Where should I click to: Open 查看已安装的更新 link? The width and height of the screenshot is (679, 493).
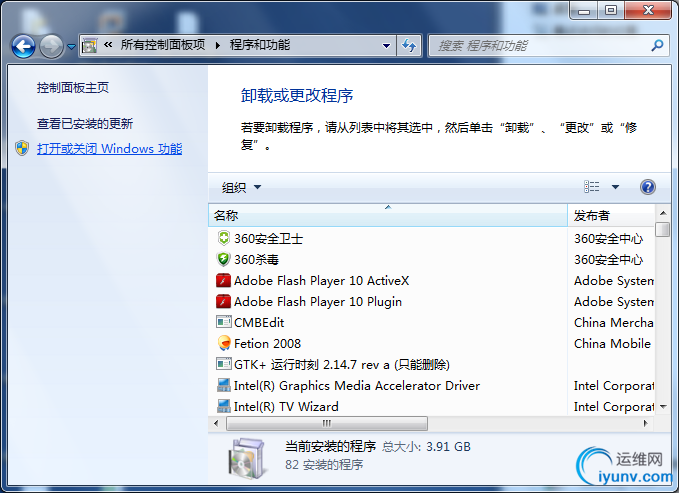click(x=85, y=123)
